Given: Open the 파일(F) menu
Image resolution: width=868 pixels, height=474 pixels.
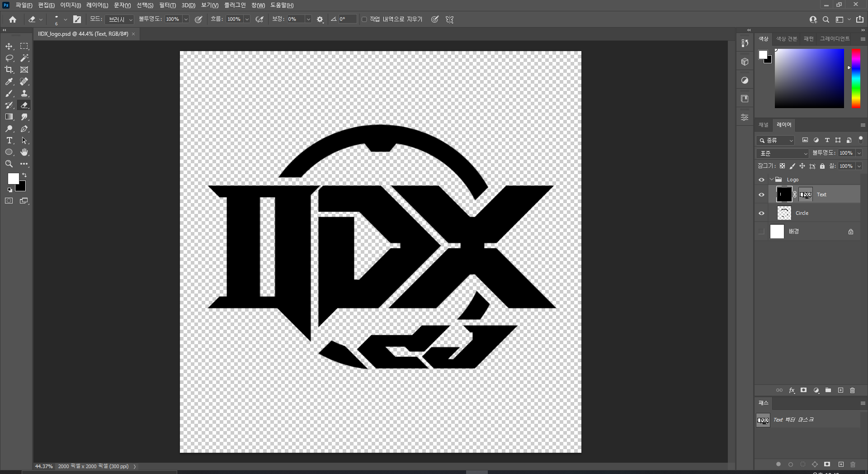Looking at the screenshot, I should click(x=24, y=5).
